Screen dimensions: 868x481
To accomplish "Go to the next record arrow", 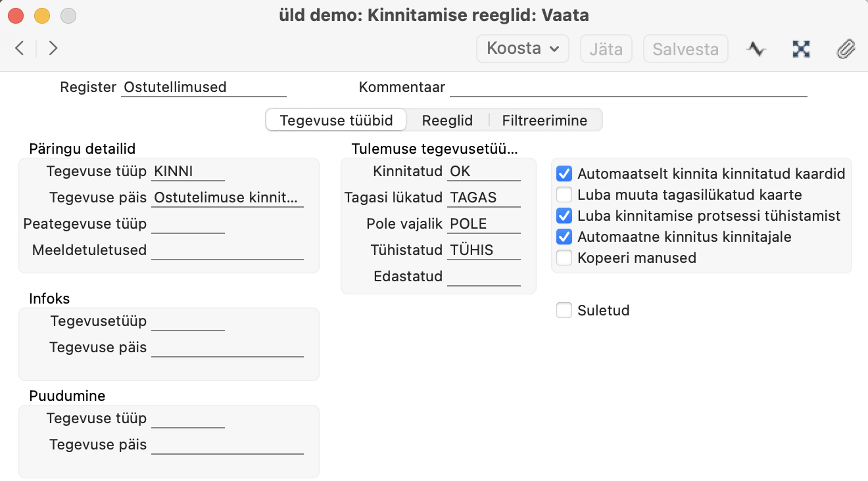I will 53,48.
